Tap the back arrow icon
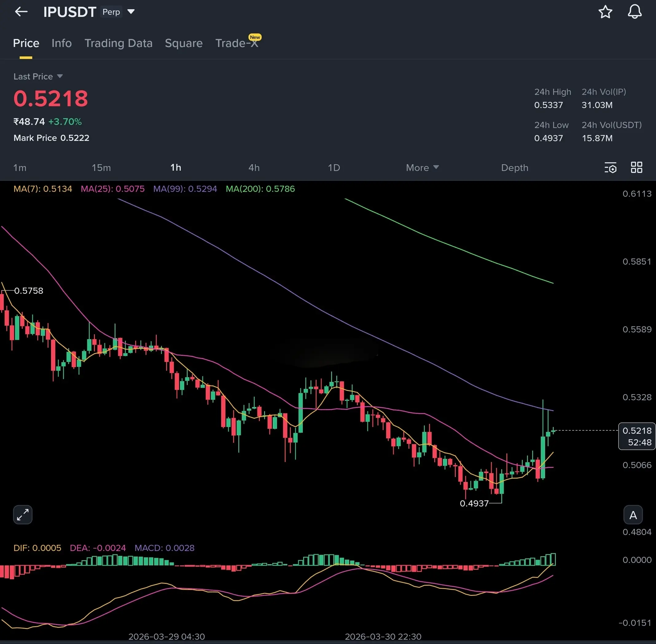Viewport: 656px width, 644px height. click(21, 12)
